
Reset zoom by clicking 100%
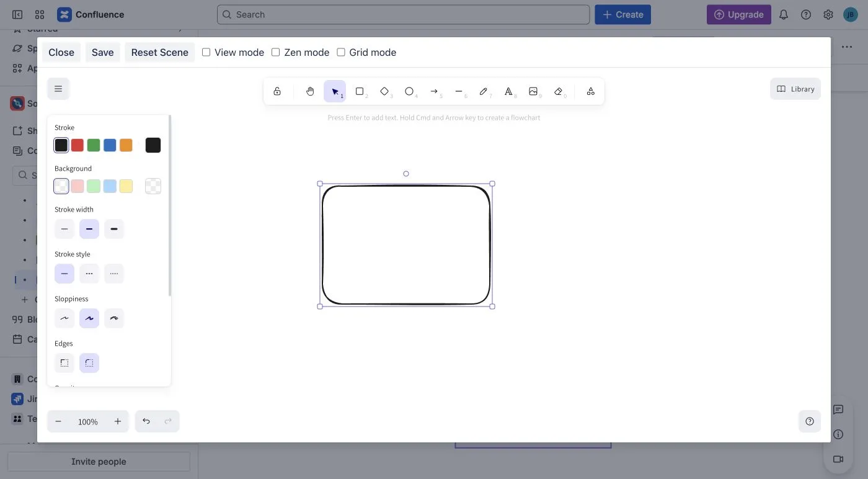pos(88,421)
